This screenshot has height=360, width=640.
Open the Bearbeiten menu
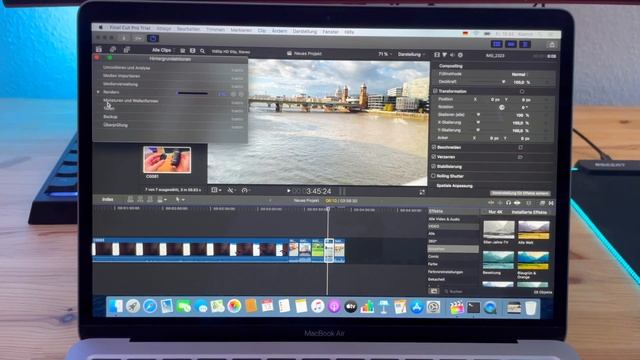[189, 29]
